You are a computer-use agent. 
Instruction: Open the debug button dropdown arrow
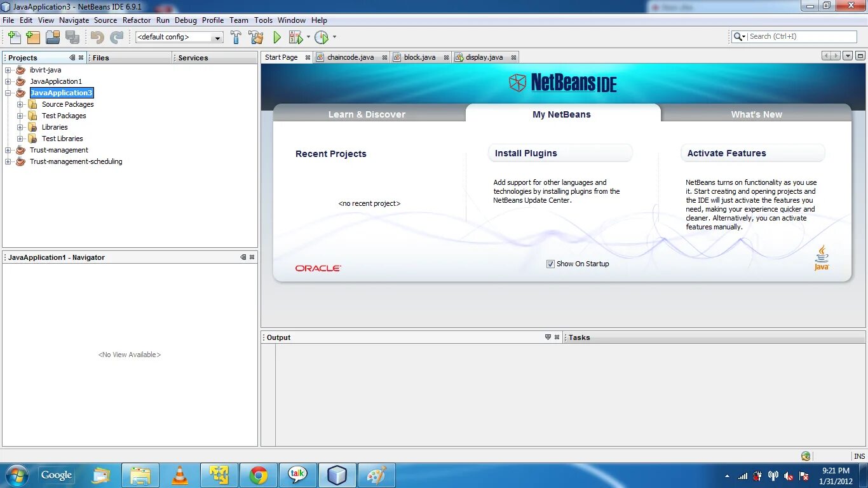click(308, 37)
